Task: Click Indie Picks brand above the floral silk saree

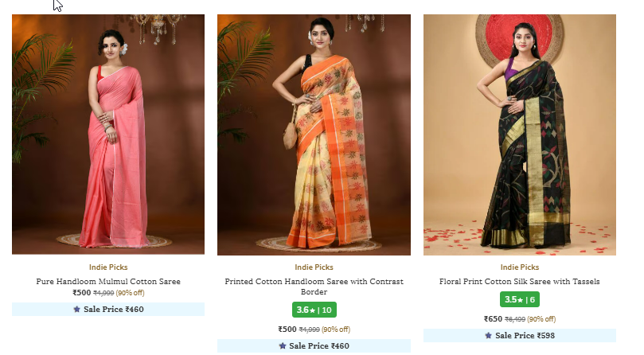Action: [520, 267]
